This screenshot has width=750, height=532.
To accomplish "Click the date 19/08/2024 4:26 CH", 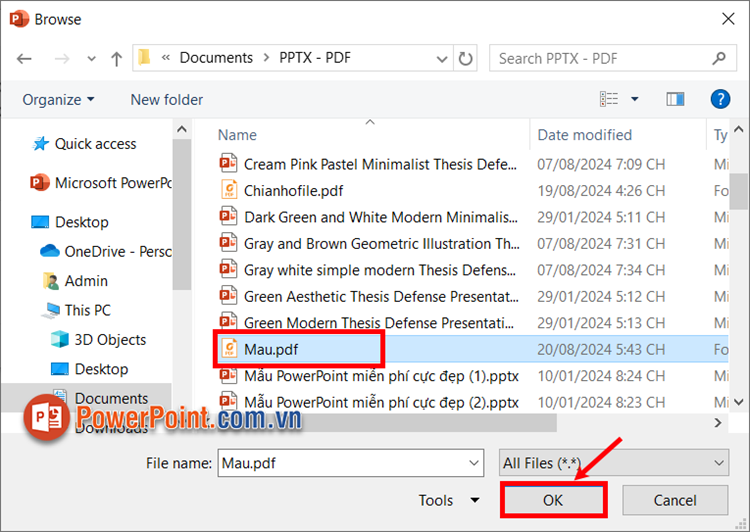I will point(601,190).
